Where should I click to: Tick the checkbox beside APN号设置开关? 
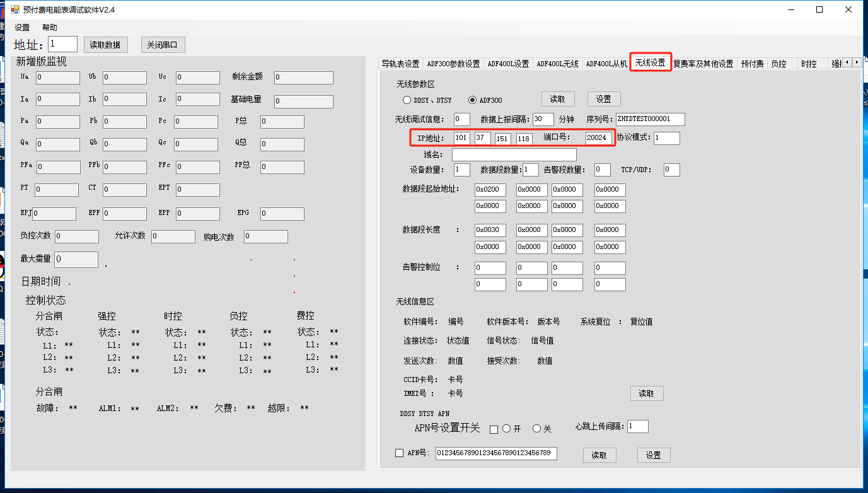pyautogui.click(x=494, y=429)
